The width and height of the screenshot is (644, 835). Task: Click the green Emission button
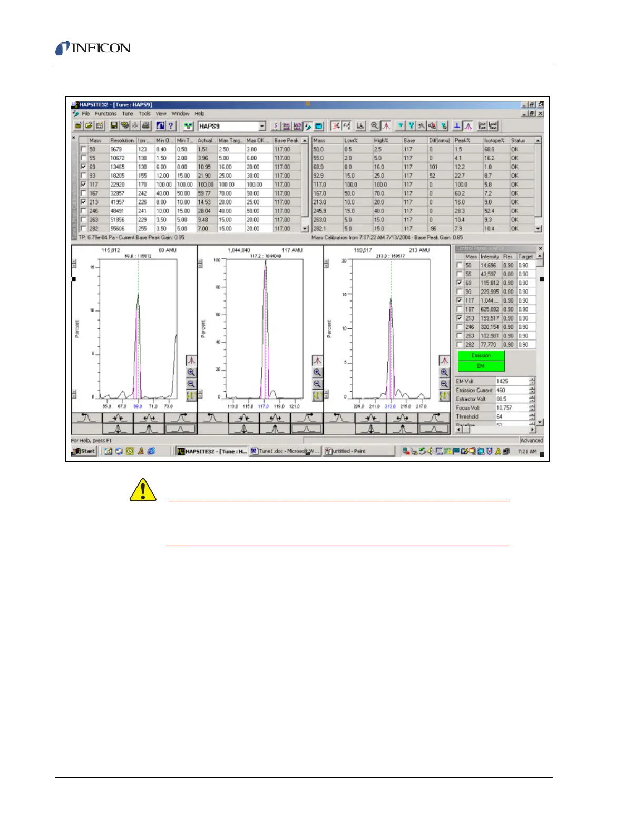point(481,356)
